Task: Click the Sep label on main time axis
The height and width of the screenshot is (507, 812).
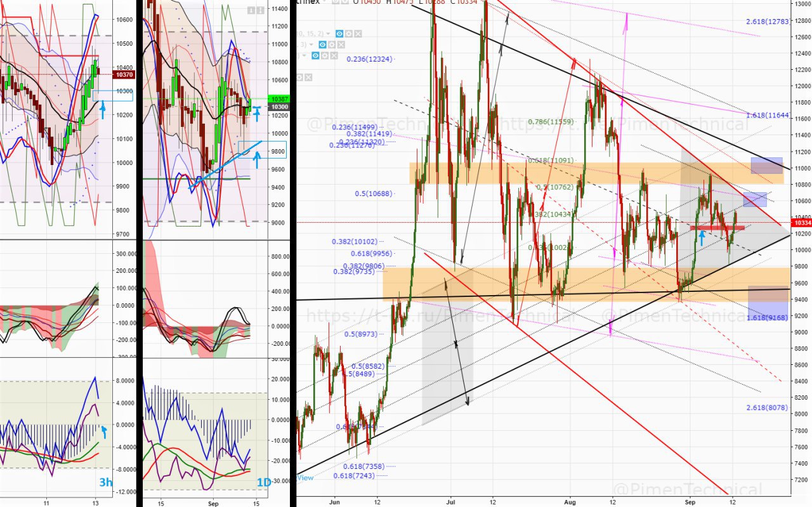Action: [x=689, y=501]
